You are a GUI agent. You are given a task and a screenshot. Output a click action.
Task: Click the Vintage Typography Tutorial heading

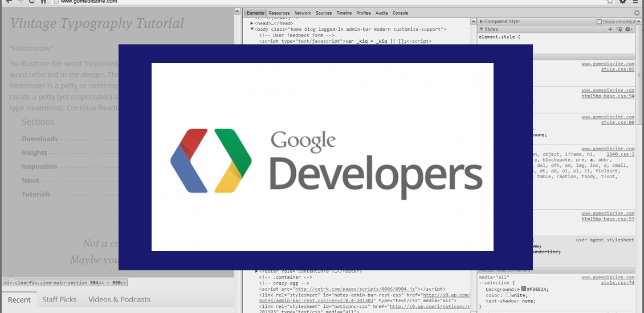coord(97,23)
